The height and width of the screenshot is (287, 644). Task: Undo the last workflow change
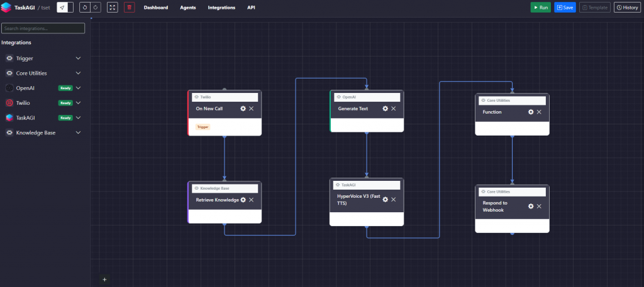[85, 8]
